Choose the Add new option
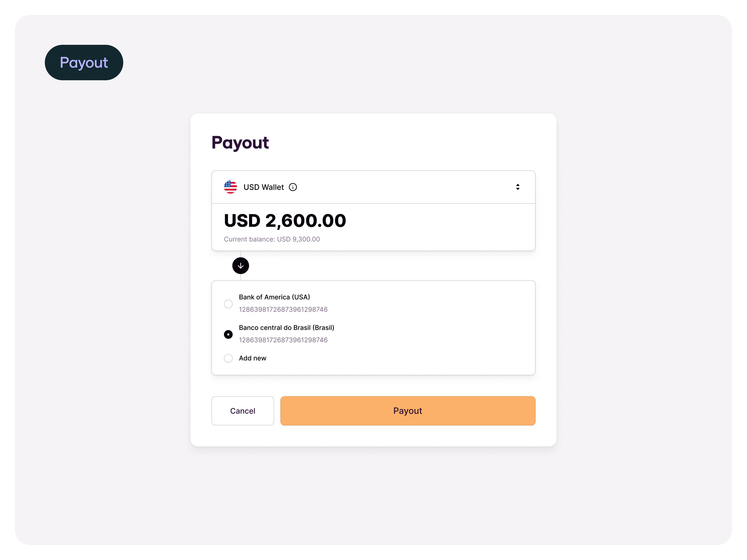Viewport: 747px width, 560px height. pos(228,358)
